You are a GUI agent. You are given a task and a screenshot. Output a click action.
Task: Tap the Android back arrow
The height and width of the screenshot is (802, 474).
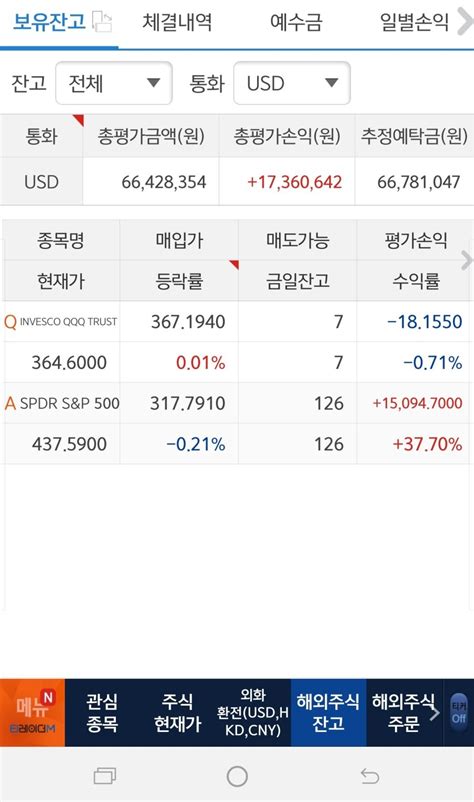click(x=369, y=776)
